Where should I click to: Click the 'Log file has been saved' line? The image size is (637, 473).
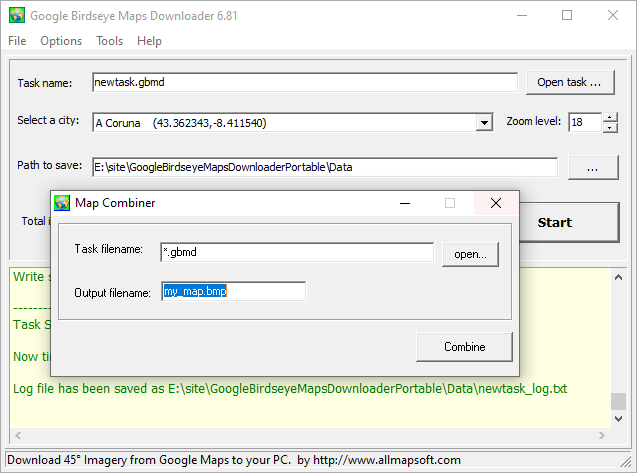click(x=290, y=389)
